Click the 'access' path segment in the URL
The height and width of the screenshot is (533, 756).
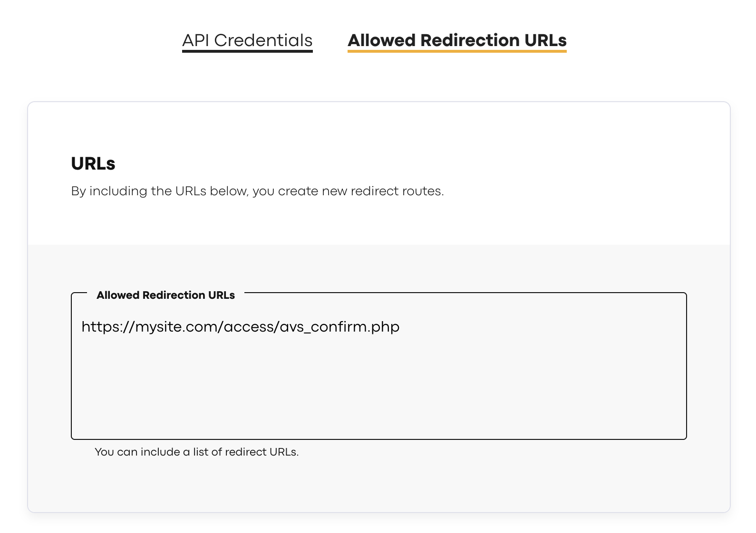248,327
